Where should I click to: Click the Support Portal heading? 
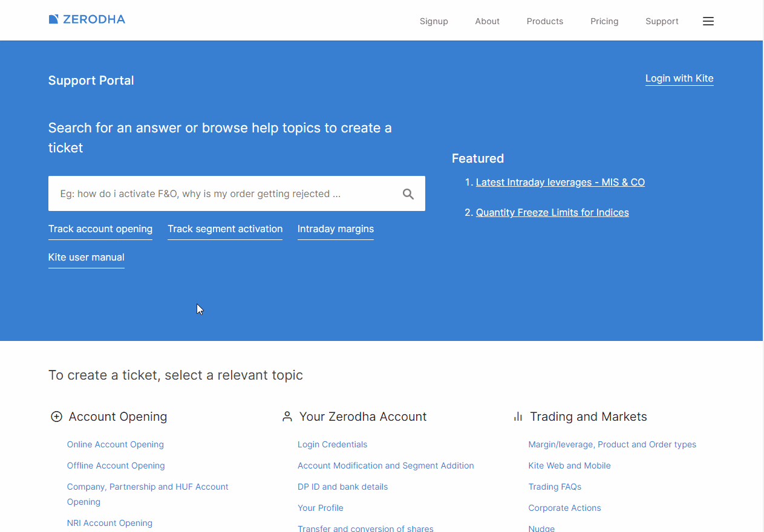91,80
